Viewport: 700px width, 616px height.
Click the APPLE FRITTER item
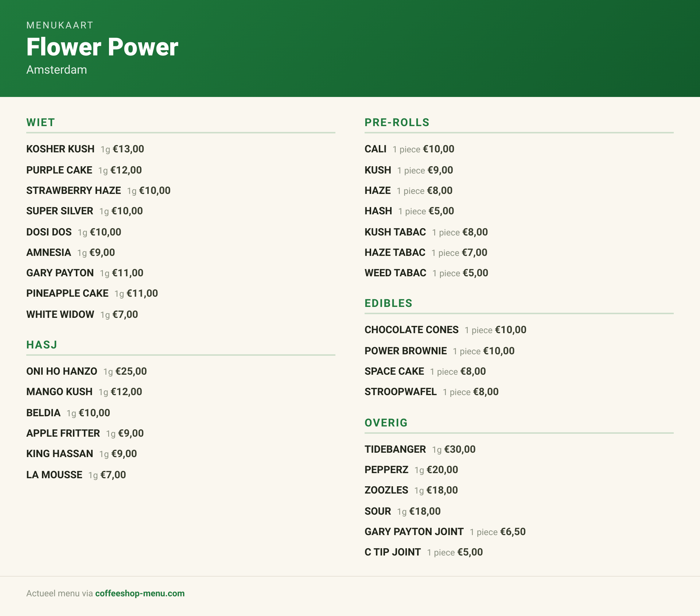pos(85,433)
